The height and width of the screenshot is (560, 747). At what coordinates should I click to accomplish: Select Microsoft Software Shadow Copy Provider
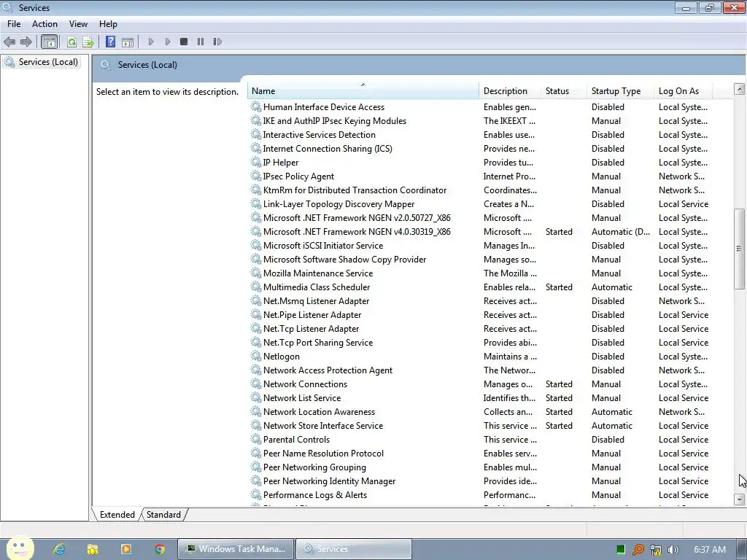pyautogui.click(x=344, y=260)
